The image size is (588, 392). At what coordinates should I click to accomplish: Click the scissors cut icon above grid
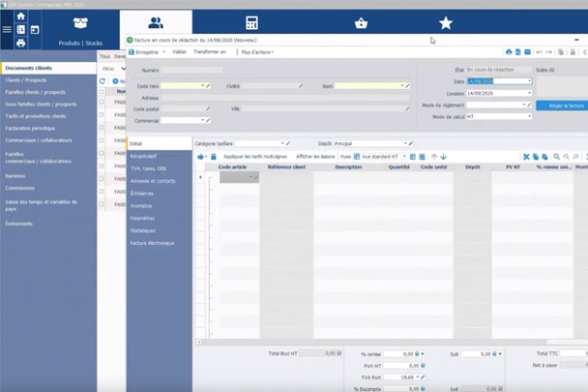pyautogui.click(x=526, y=156)
